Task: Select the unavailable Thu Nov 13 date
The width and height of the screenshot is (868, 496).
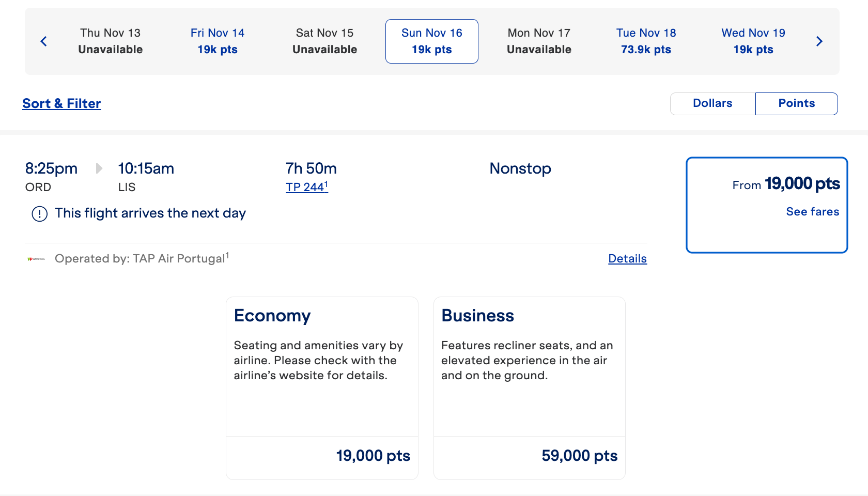Action: coord(111,41)
